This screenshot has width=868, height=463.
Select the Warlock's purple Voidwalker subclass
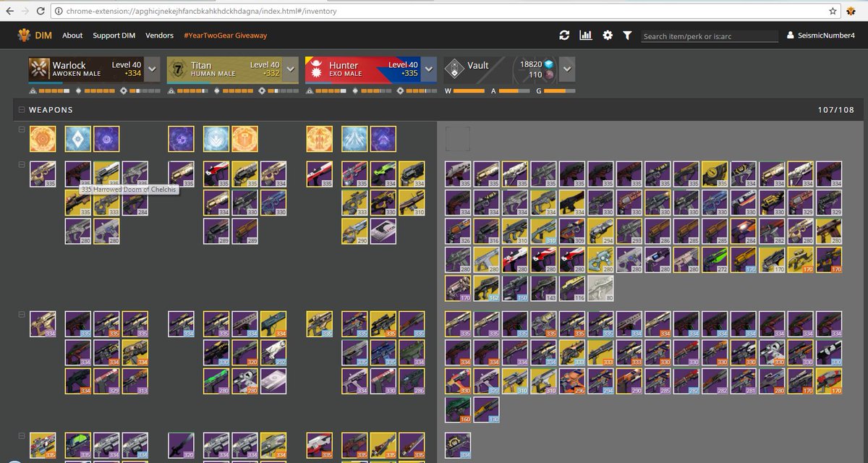[106, 139]
